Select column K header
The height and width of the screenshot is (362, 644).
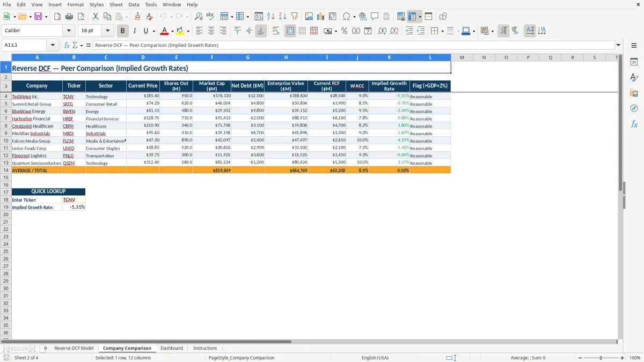click(x=389, y=57)
